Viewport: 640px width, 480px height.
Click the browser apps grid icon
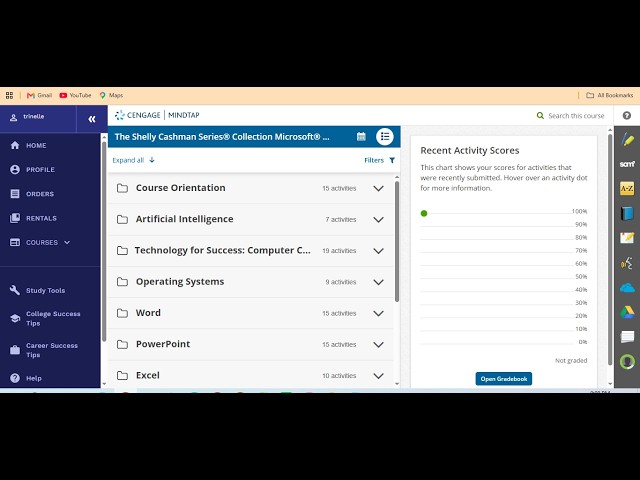point(9,95)
